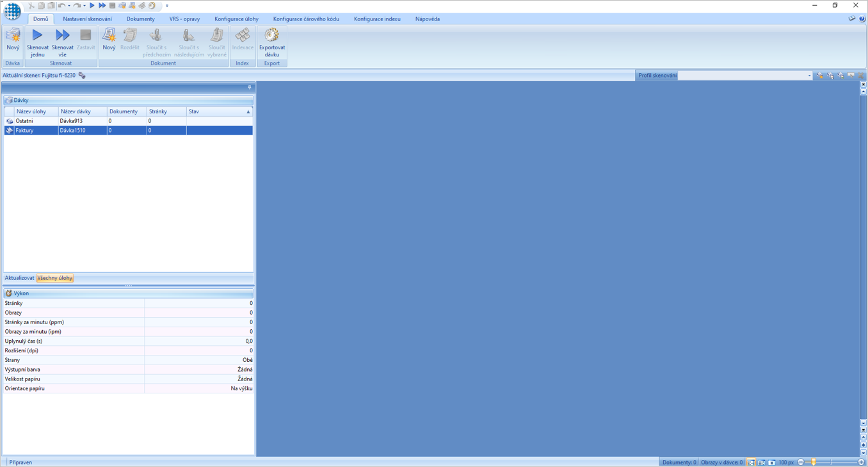Toggle the grid thumbnail view in status bar
Viewport: 868px width, 467px height.
761,463
